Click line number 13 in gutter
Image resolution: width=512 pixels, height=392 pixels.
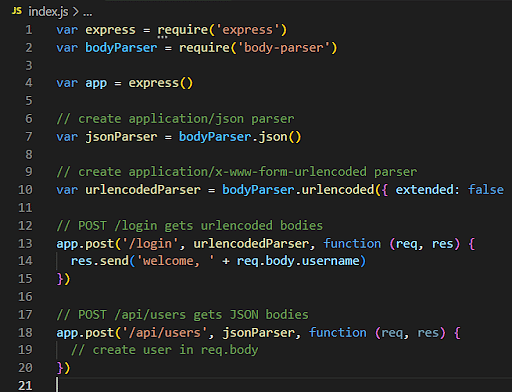click(x=25, y=243)
